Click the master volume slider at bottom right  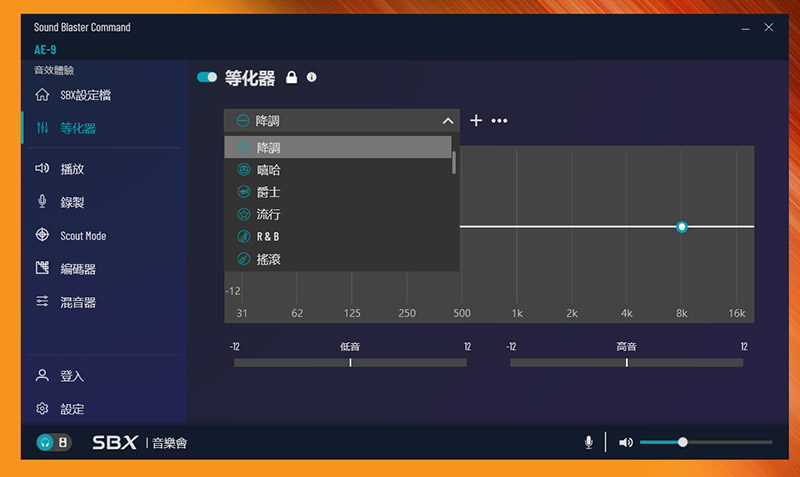coord(706,442)
